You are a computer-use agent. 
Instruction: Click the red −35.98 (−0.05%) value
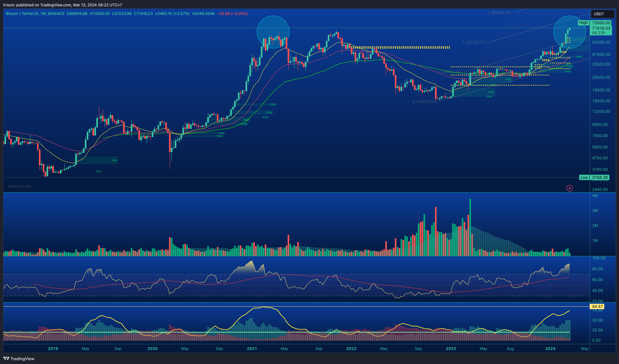pos(232,14)
